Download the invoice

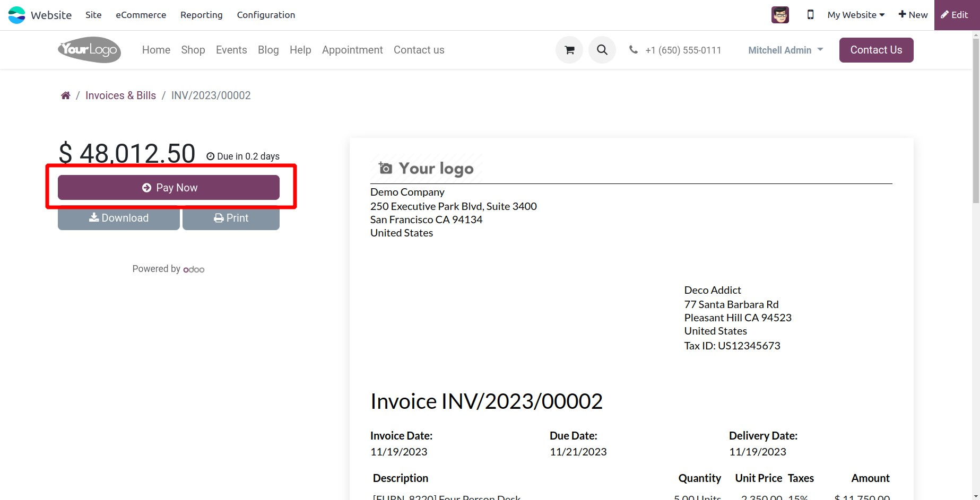point(118,218)
